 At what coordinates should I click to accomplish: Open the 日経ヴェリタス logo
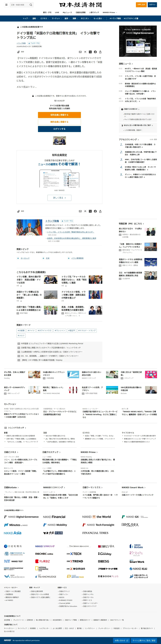(130, 525)
